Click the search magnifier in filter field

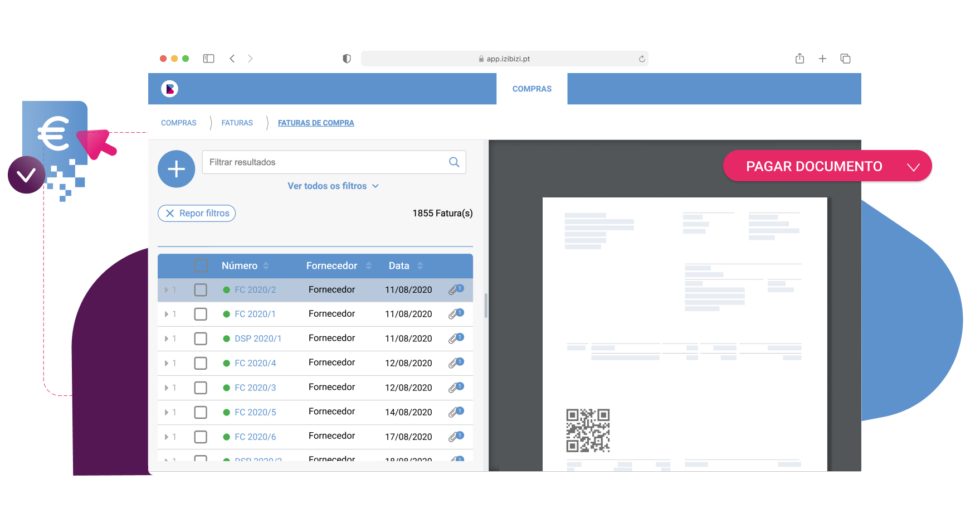[454, 162]
